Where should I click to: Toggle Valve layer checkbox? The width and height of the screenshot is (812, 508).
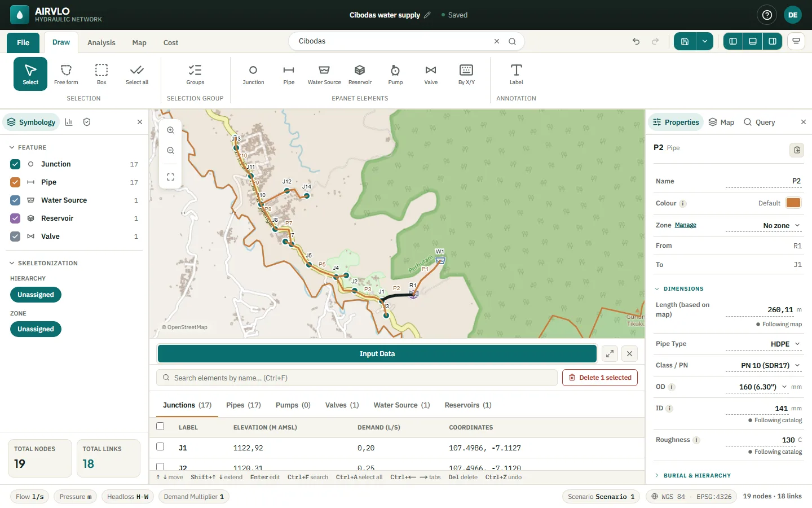(15, 237)
